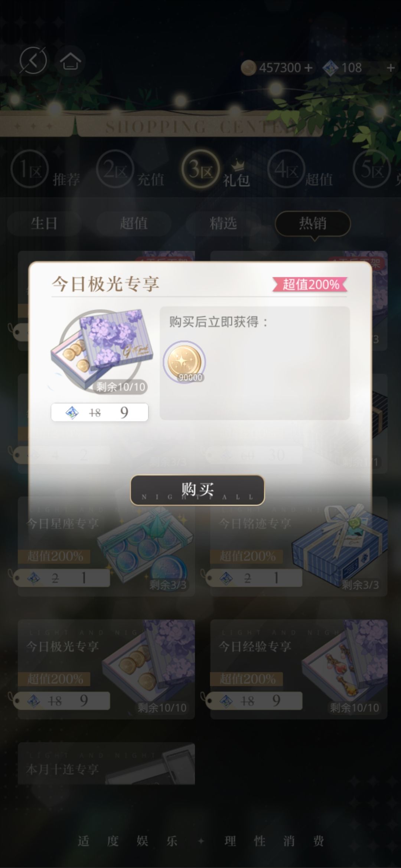Screen dimensions: 401x868
Task: Select the 生日 filter tab
Action: tap(44, 224)
